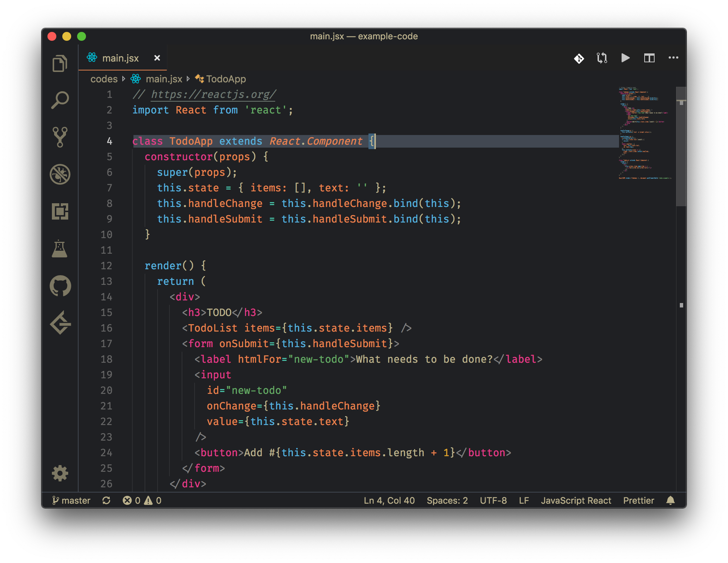Open the codes breadcrumb dropdown
728x563 pixels.
point(104,79)
